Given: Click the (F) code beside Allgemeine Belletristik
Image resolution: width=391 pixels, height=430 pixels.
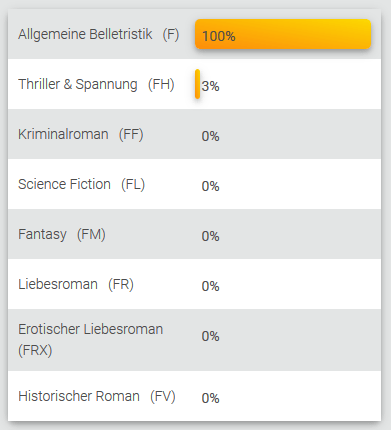Looking at the screenshot, I should [171, 34].
